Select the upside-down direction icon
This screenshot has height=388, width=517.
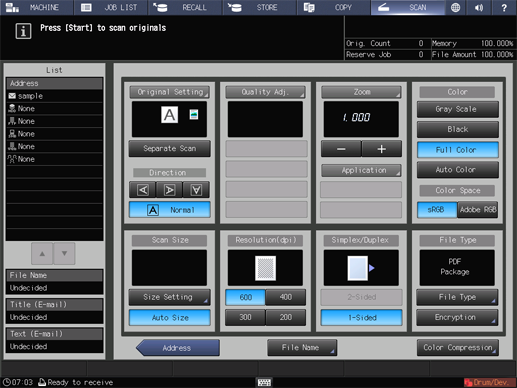coord(196,190)
